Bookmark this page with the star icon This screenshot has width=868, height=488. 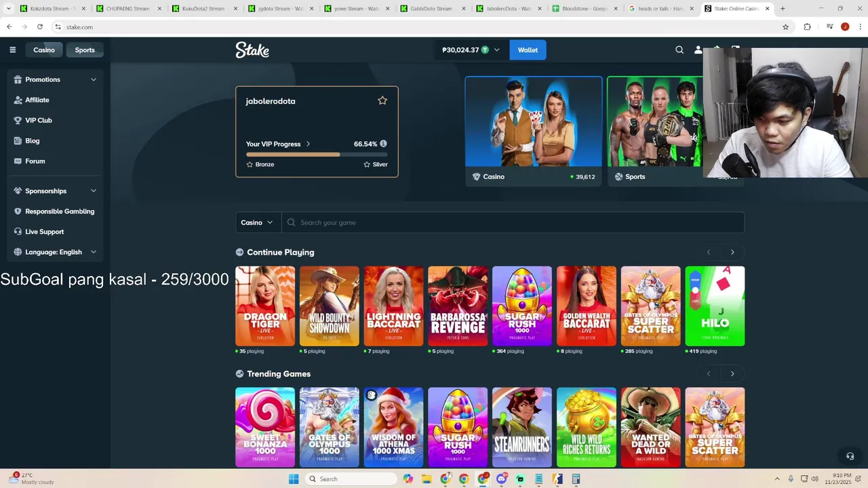coord(785,26)
